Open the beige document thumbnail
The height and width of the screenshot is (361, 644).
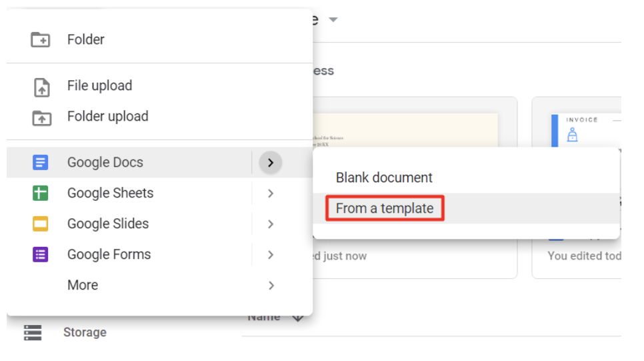pyautogui.click(x=405, y=130)
